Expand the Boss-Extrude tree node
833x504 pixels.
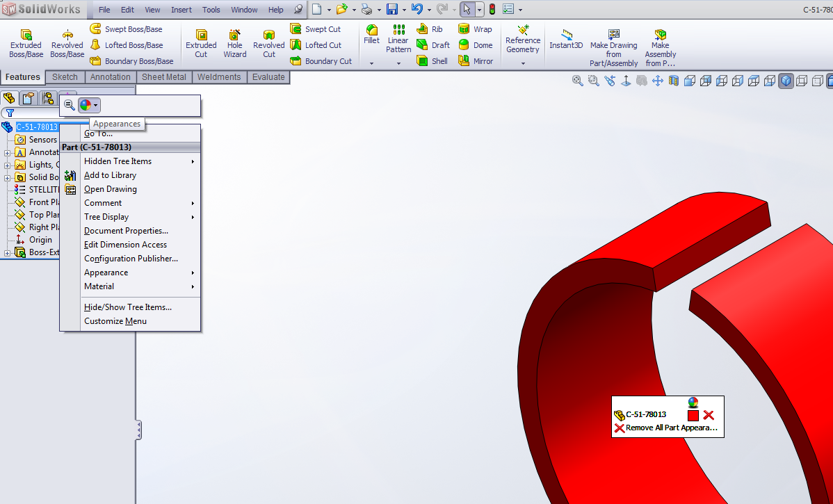pos(8,253)
